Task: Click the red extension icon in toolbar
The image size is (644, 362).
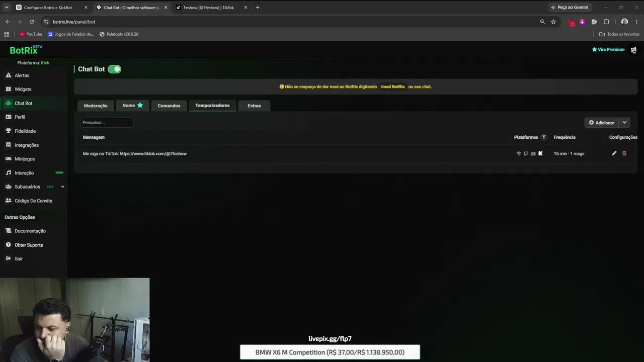Action: point(571,22)
